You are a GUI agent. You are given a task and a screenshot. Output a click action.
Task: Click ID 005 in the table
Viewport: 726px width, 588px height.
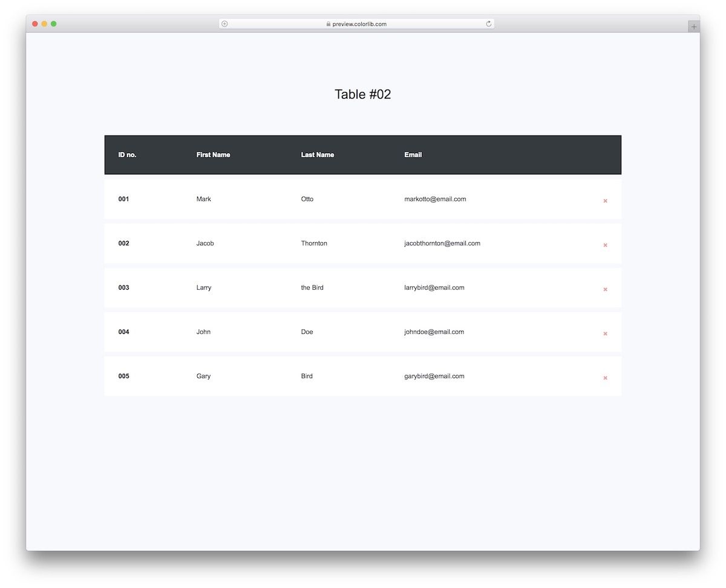(123, 376)
